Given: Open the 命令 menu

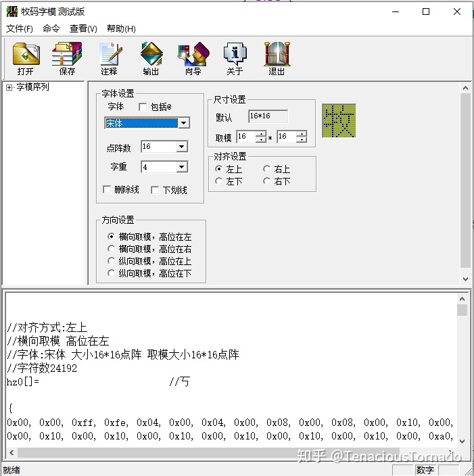Looking at the screenshot, I should click(51, 29).
